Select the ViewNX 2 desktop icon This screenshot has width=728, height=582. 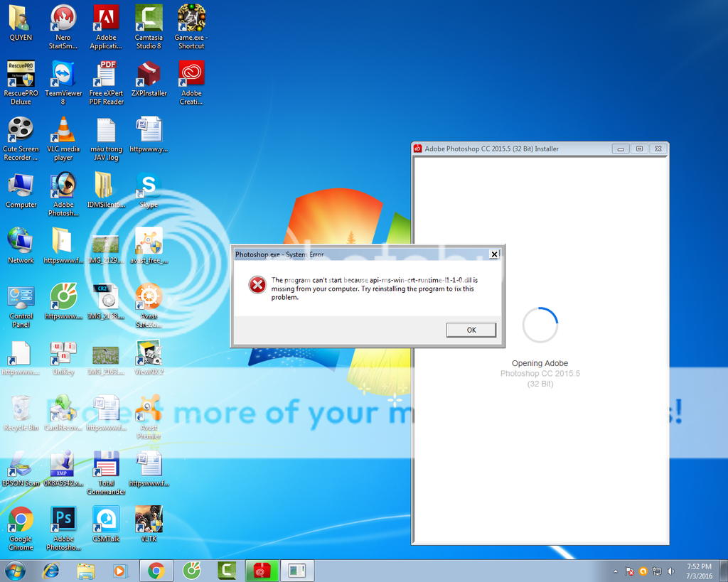tap(149, 357)
